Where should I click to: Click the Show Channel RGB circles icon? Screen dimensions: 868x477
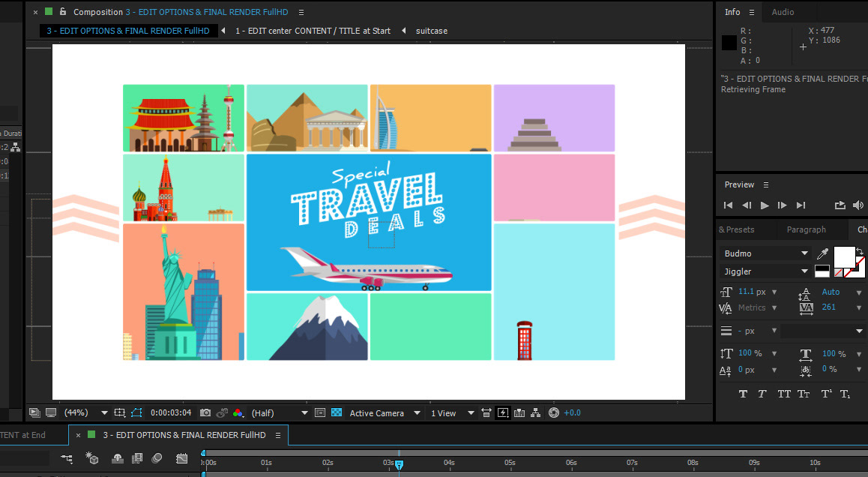[238, 413]
